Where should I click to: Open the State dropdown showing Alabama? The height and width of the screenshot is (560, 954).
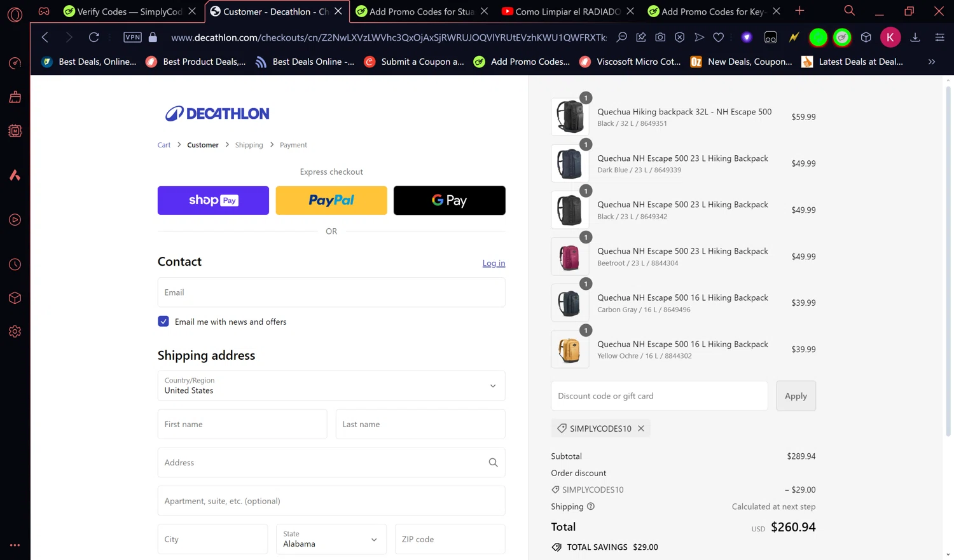coord(331,539)
